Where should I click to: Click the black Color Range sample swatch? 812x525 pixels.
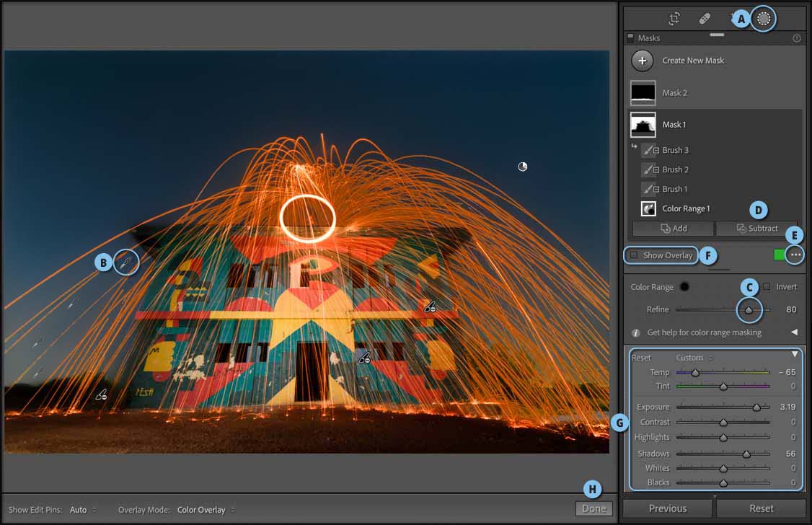pyautogui.click(x=684, y=287)
